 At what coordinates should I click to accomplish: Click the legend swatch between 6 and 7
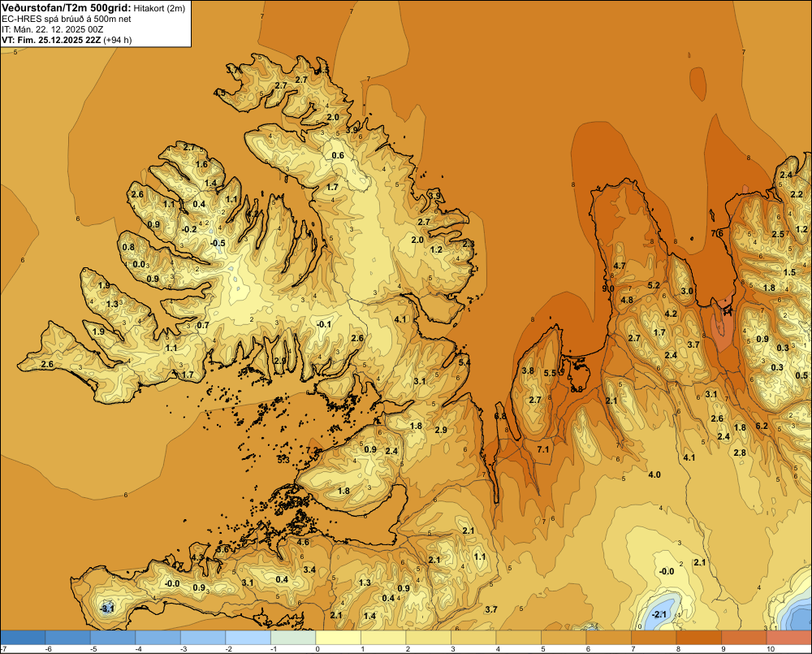608,638
